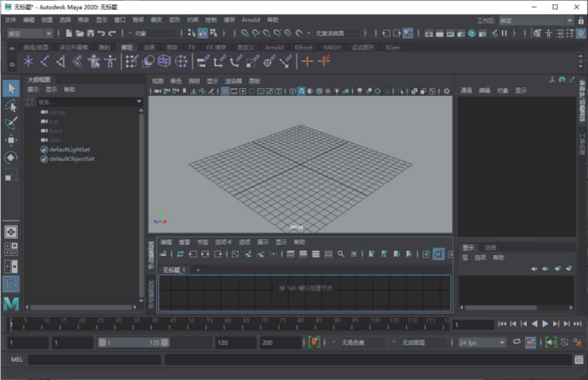Open the outliner search filter dropdown
Image resolution: width=588 pixels, height=380 pixels.
tap(139, 102)
